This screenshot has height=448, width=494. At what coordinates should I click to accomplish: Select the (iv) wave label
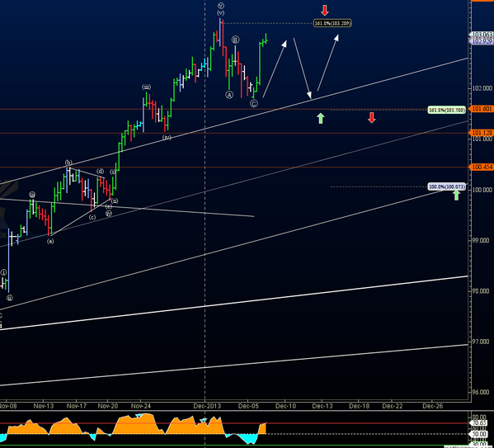(x=167, y=138)
